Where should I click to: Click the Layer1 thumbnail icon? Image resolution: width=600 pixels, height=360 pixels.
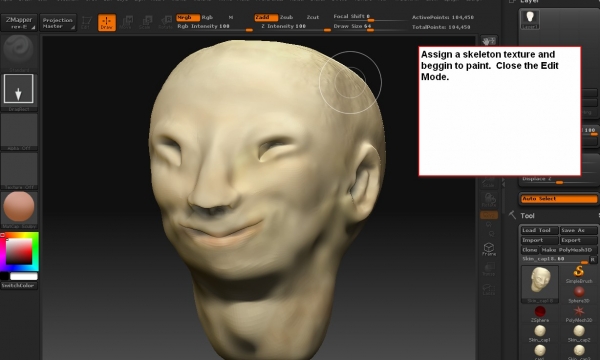pos(530,19)
